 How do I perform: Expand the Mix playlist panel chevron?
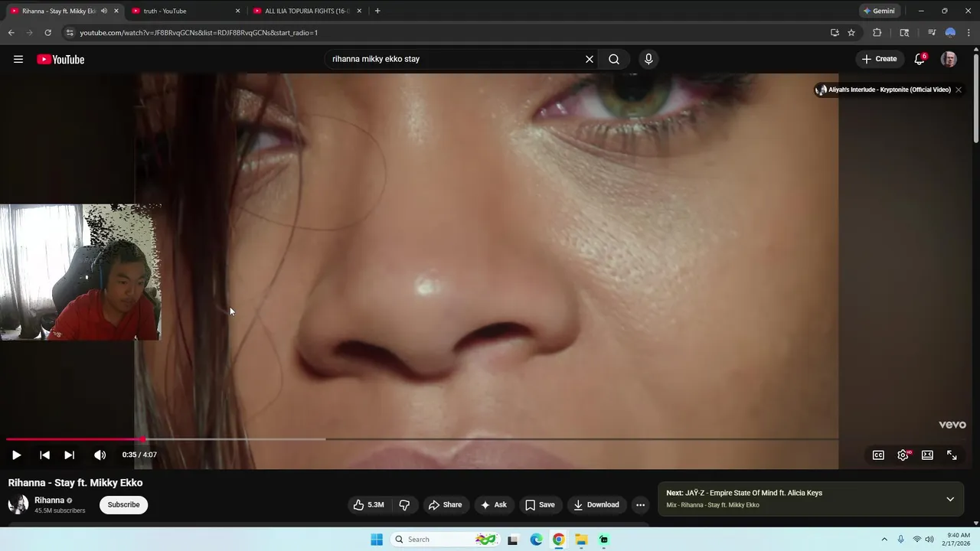(950, 499)
